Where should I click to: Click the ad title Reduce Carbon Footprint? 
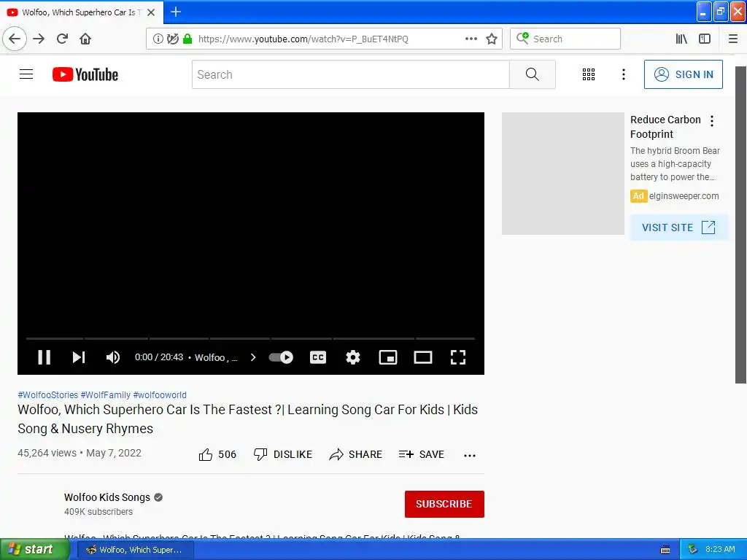click(x=665, y=127)
